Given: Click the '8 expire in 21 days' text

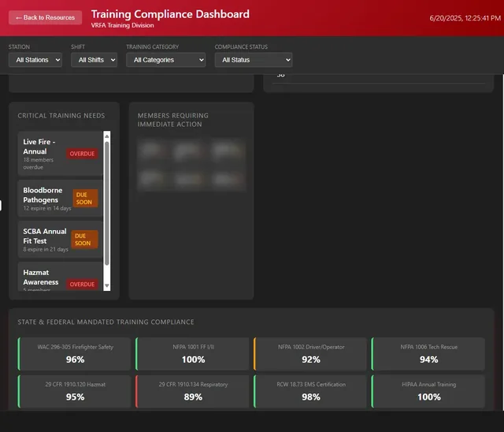Looking at the screenshot, I should 46,249.
